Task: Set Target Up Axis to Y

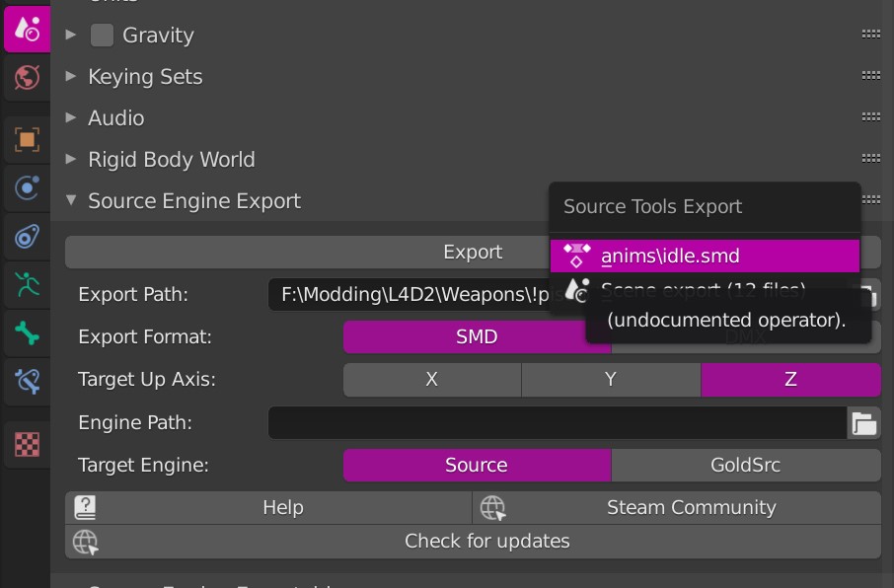Action: click(611, 380)
